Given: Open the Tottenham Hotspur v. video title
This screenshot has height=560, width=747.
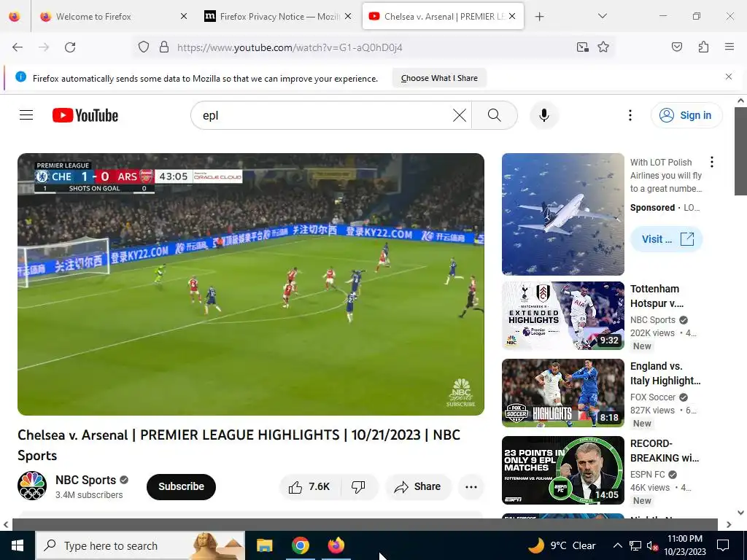Looking at the screenshot, I should coord(657,296).
